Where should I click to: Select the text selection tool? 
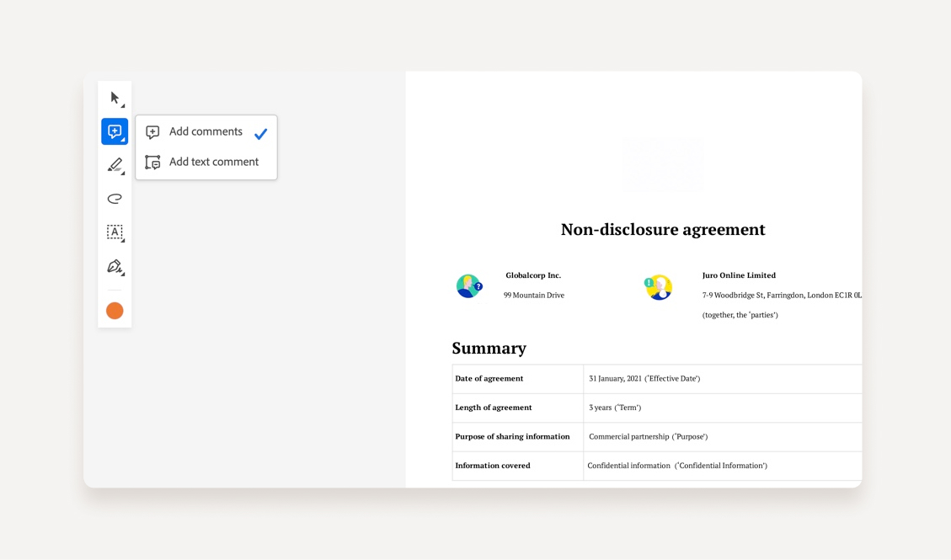tap(115, 232)
